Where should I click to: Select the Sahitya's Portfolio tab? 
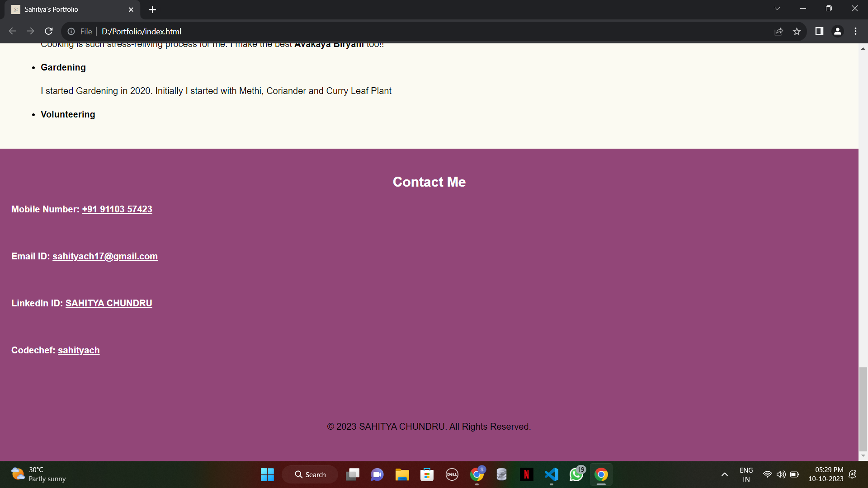tap(63, 9)
